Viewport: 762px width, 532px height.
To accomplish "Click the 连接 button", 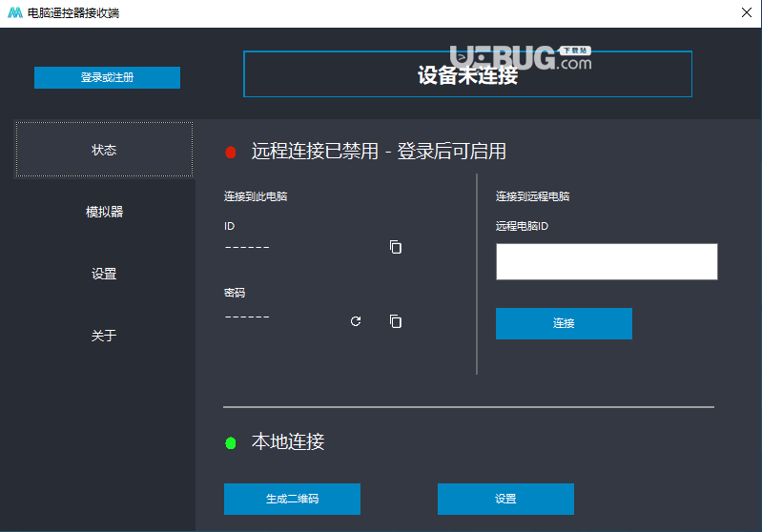I will [x=564, y=323].
